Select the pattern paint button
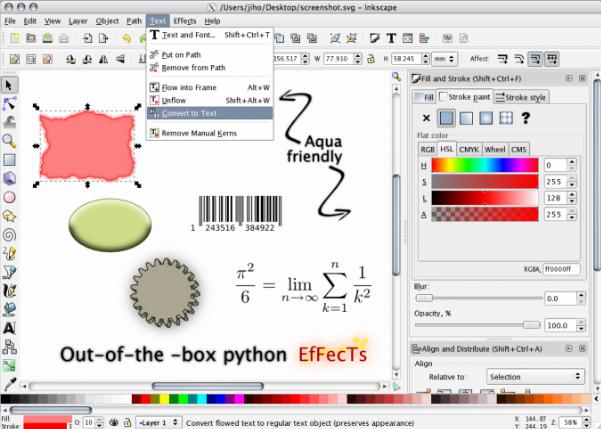The height and width of the screenshot is (429, 601). 506,118
